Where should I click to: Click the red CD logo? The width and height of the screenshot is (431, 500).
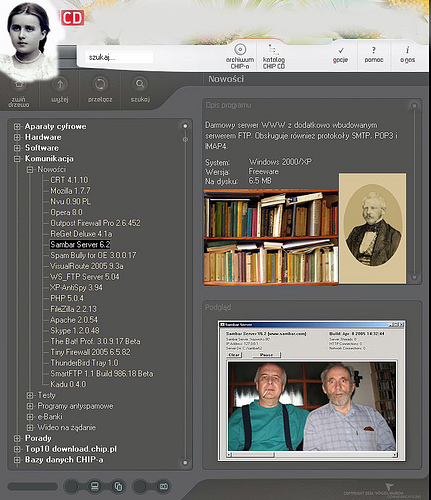(x=72, y=18)
